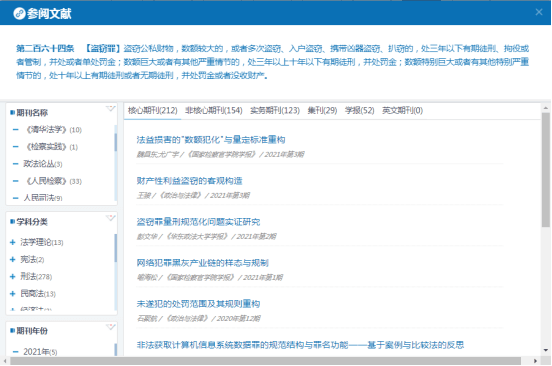Remove the 《检察实践》(1) journal filter via its minus icon
552x366 pixels.
click(15, 147)
